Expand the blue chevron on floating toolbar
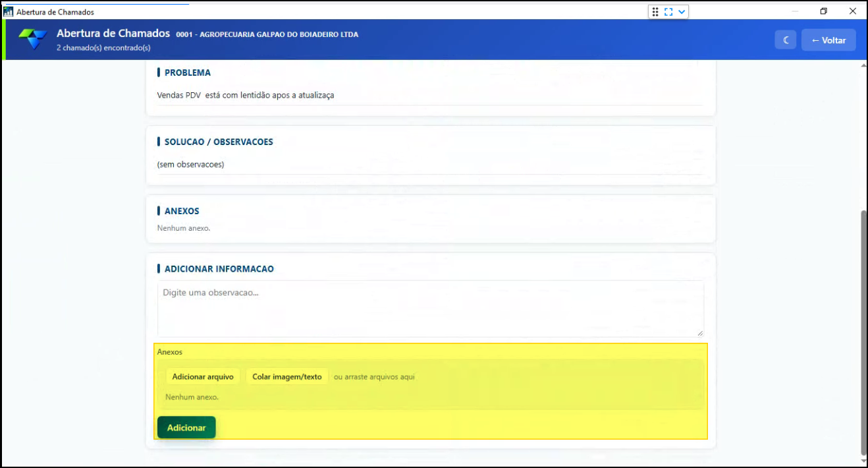The image size is (868, 468). (x=682, y=12)
